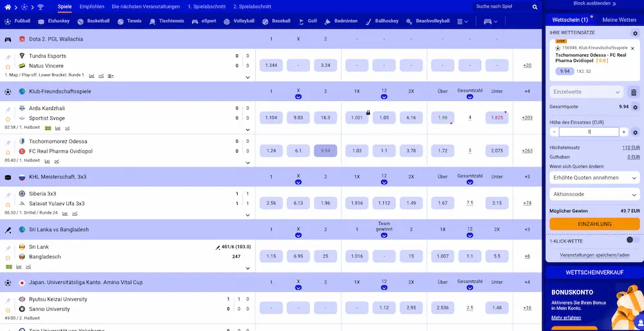The image size is (644, 331).
Task: Favorite the Sri Lank match star
Action: [8, 258]
